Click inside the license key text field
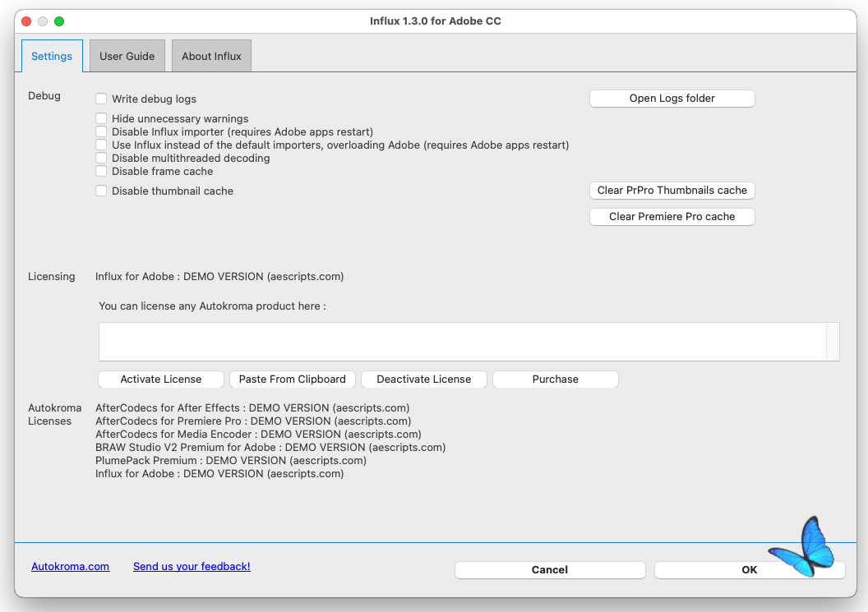 462,342
